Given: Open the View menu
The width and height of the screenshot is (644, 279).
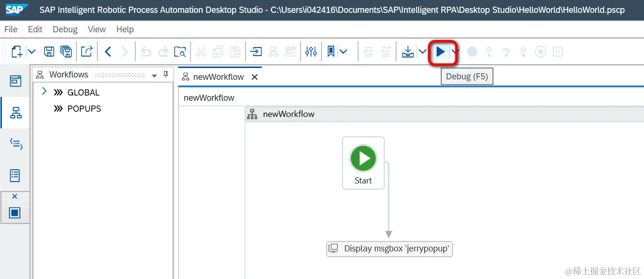Looking at the screenshot, I should click(97, 29).
